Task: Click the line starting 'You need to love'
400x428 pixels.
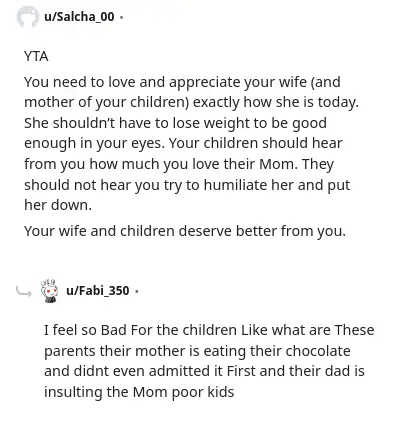Action: 182,83
